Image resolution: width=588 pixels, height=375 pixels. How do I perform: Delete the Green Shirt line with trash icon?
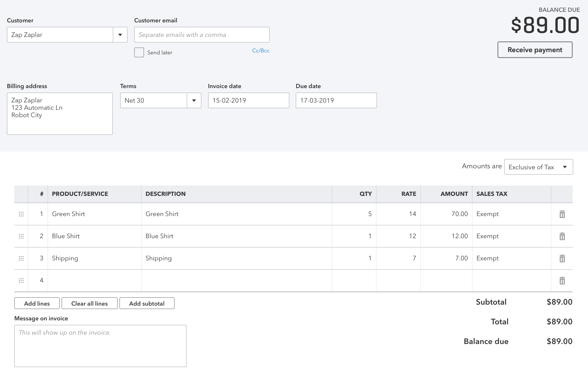[x=562, y=214]
